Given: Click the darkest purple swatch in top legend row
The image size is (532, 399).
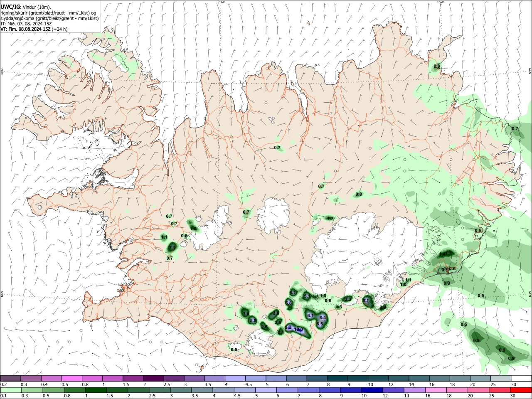Looking at the screenshot, I should click(153, 378).
